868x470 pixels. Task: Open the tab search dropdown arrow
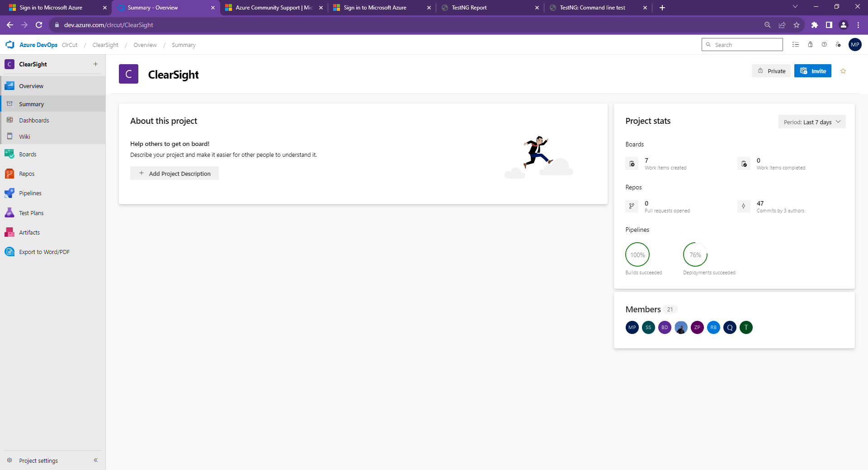(795, 7)
